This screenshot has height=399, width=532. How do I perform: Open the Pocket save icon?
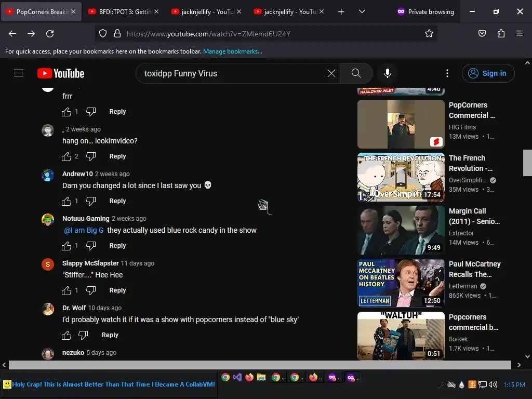tap(482, 34)
